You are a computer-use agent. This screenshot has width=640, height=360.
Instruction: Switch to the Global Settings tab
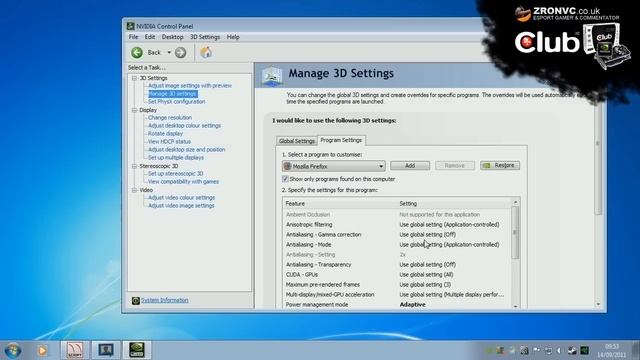(297, 141)
